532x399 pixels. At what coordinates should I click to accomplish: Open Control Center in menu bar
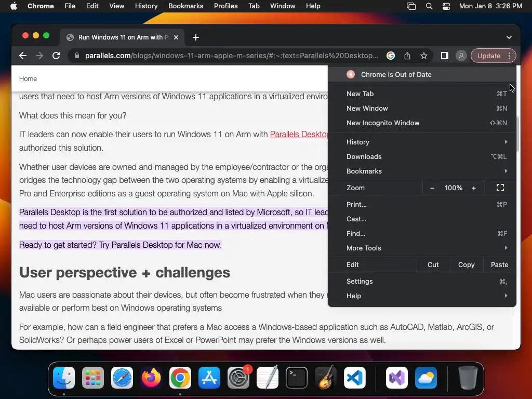point(446,6)
